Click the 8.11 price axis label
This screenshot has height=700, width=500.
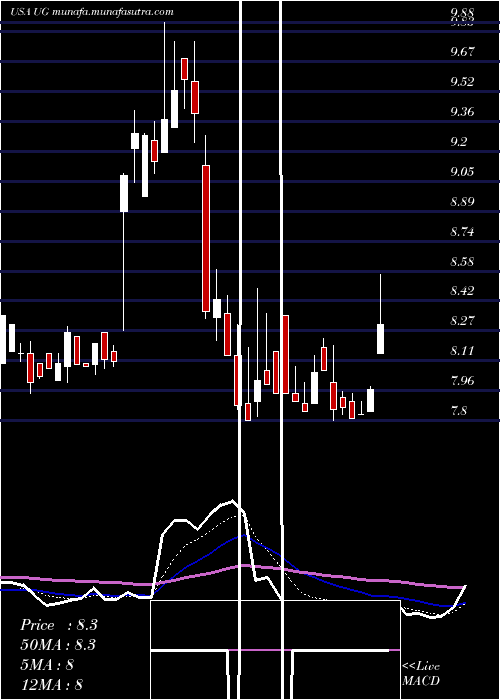point(462,351)
